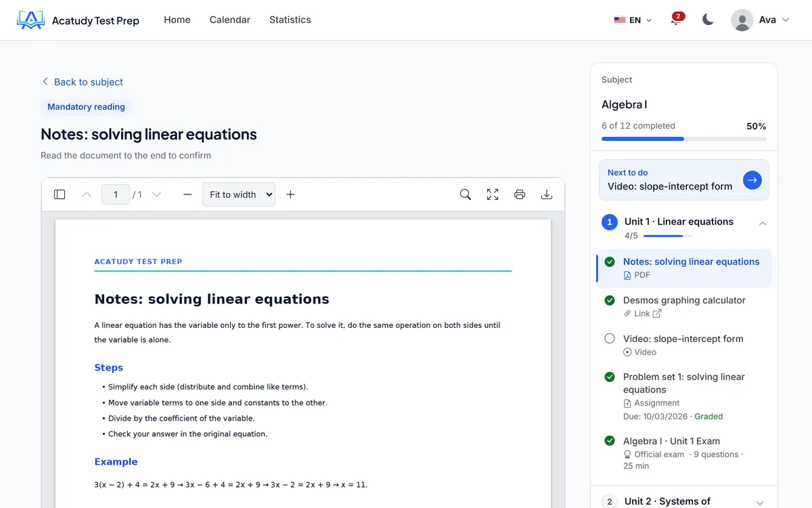Click the Algebra I subject progress bar
This screenshot has width=812, height=508.
click(684, 139)
